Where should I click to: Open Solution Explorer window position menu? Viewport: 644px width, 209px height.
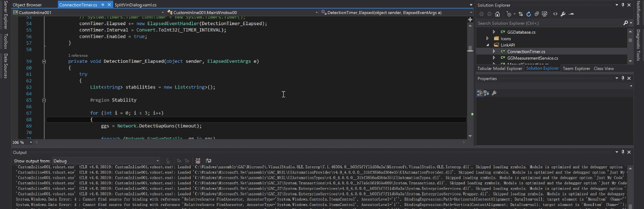coord(617,5)
